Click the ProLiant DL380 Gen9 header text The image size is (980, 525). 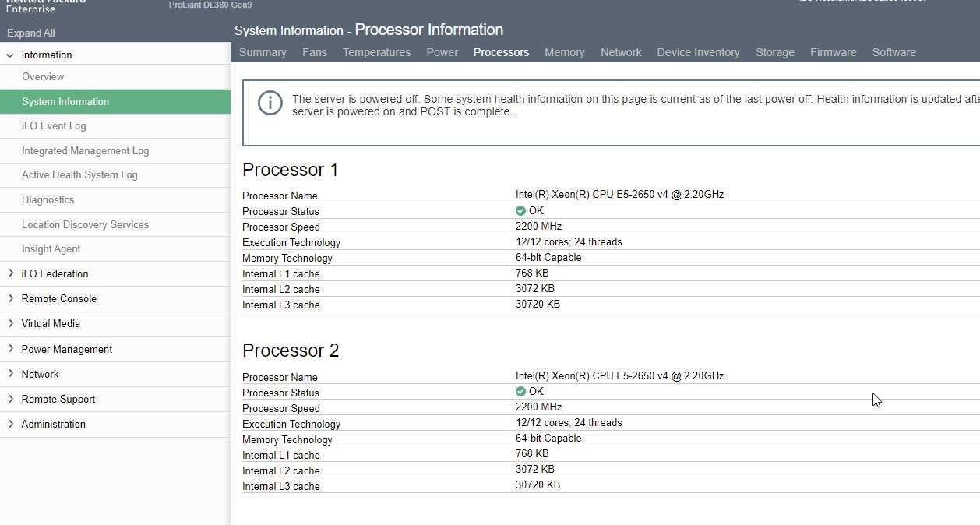pos(210,5)
